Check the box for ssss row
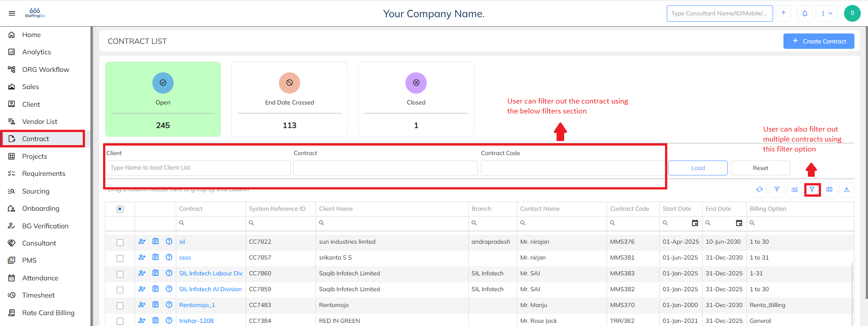 [120, 258]
